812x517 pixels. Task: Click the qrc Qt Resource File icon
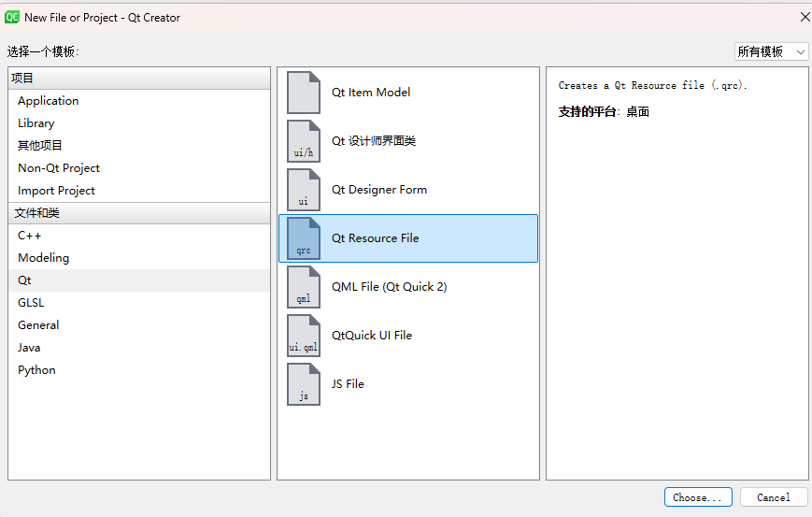point(304,238)
